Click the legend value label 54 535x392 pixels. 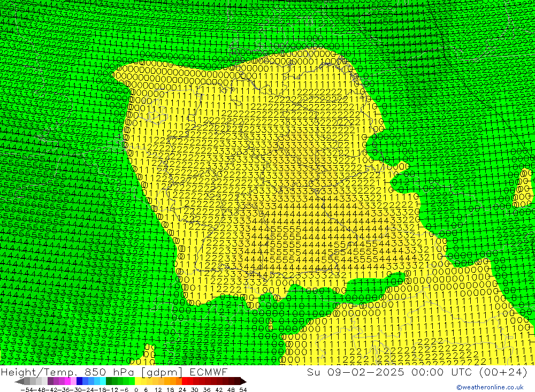(x=243, y=390)
